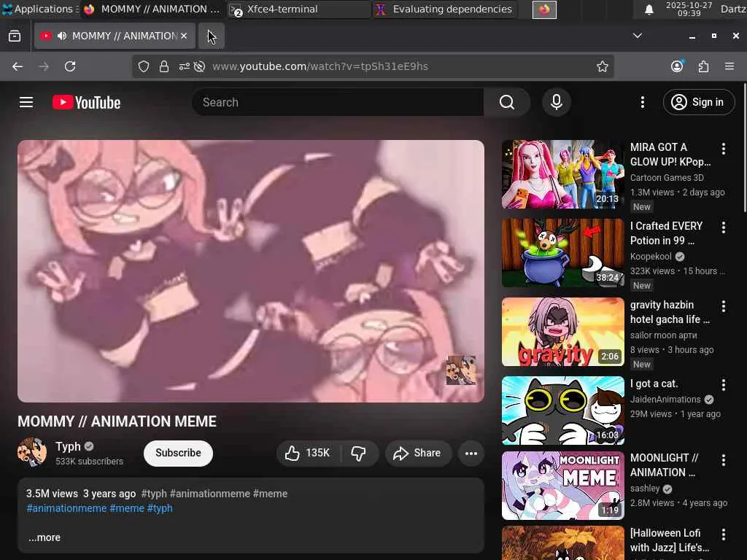Screen dimensions: 747x560
Task: Open I Crafted EVERY Potion thumbnail
Action: (x=562, y=253)
